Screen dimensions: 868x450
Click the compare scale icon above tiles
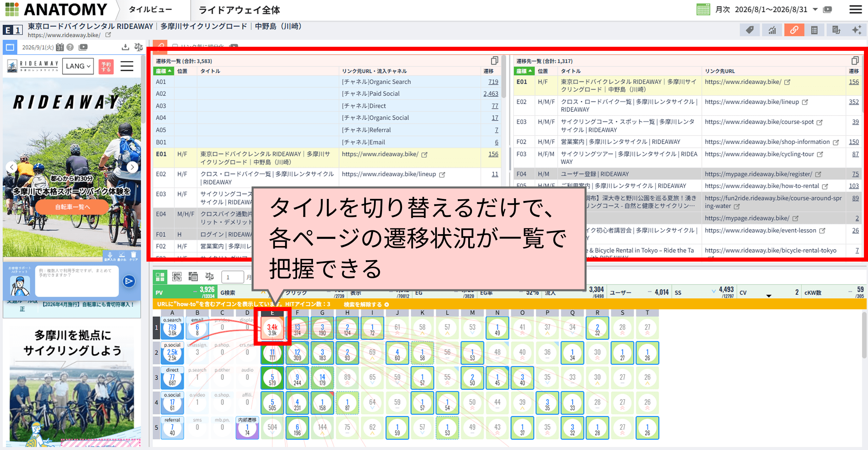point(210,277)
